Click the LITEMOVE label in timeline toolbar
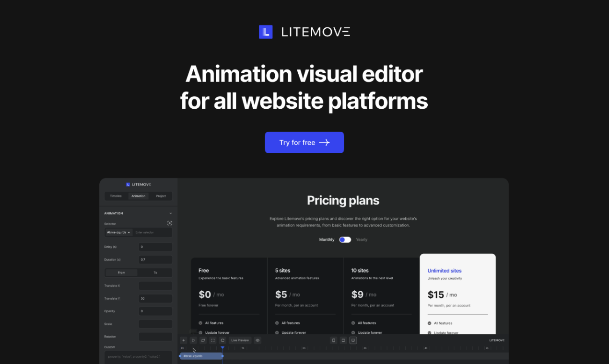Image resolution: width=609 pixels, height=364 pixels. tap(497, 340)
